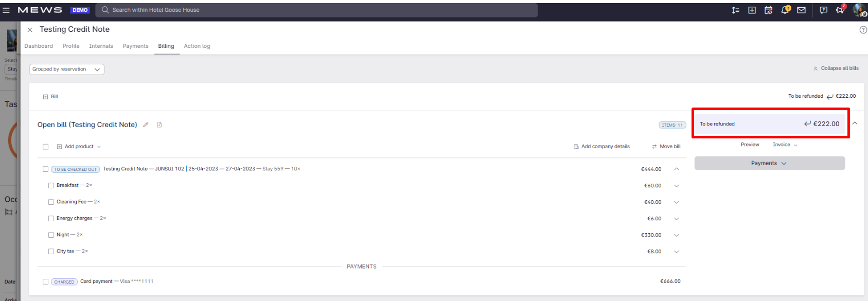Click the Move bill link
The image size is (868, 301).
[x=666, y=147]
